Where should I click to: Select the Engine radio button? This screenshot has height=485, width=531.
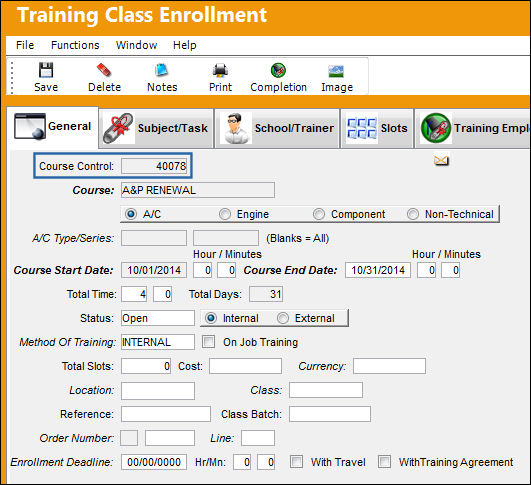225,214
